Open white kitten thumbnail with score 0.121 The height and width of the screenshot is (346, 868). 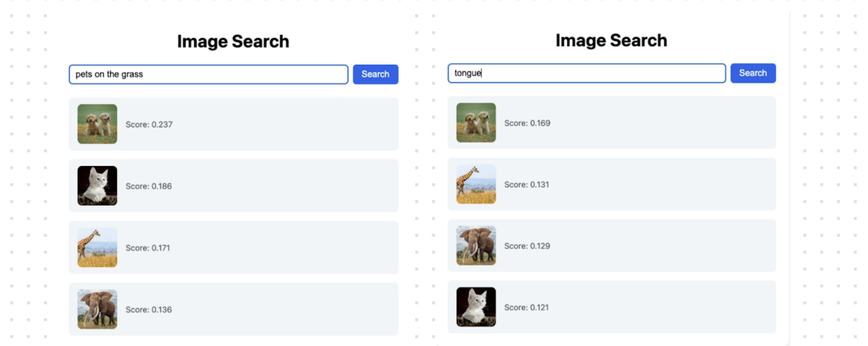coord(476,307)
